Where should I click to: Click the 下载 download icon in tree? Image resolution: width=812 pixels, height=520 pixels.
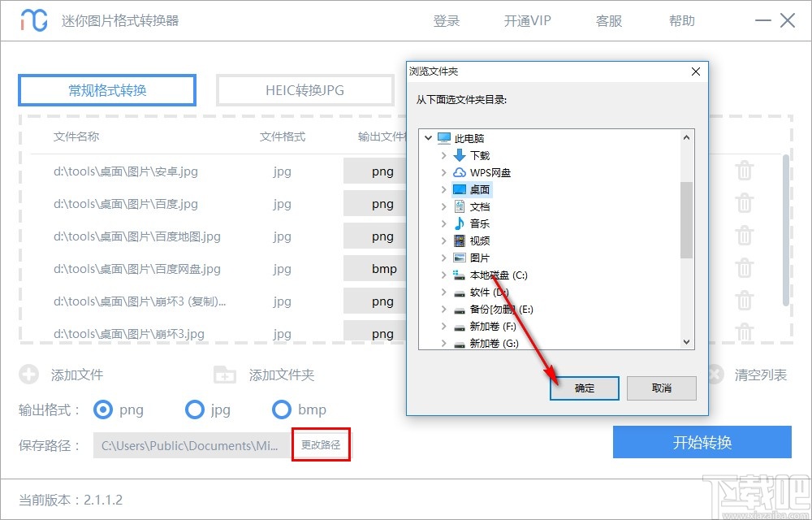(x=458, y=155)
